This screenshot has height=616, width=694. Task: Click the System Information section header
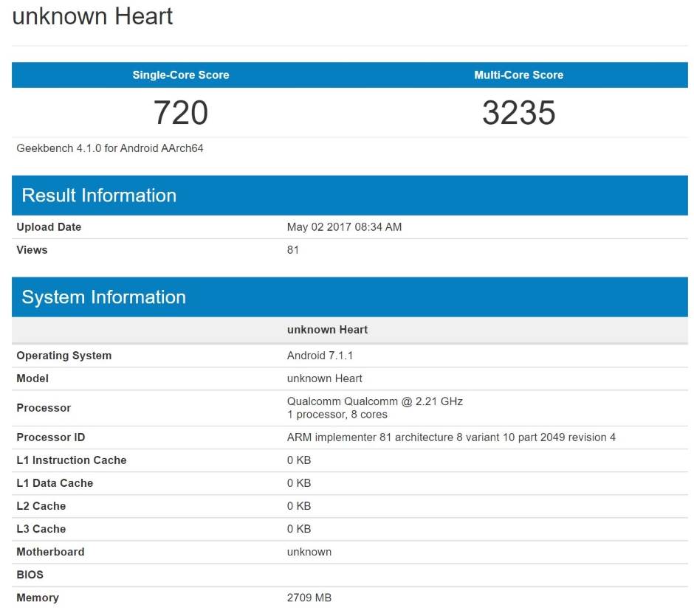(104, 297)
